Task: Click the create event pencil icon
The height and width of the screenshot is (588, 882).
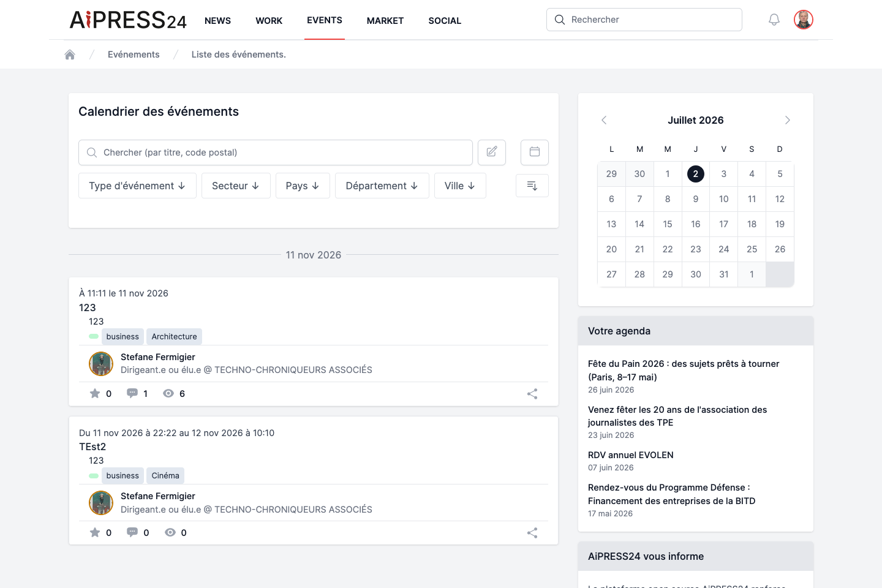Action: click(x=492, y=152)
